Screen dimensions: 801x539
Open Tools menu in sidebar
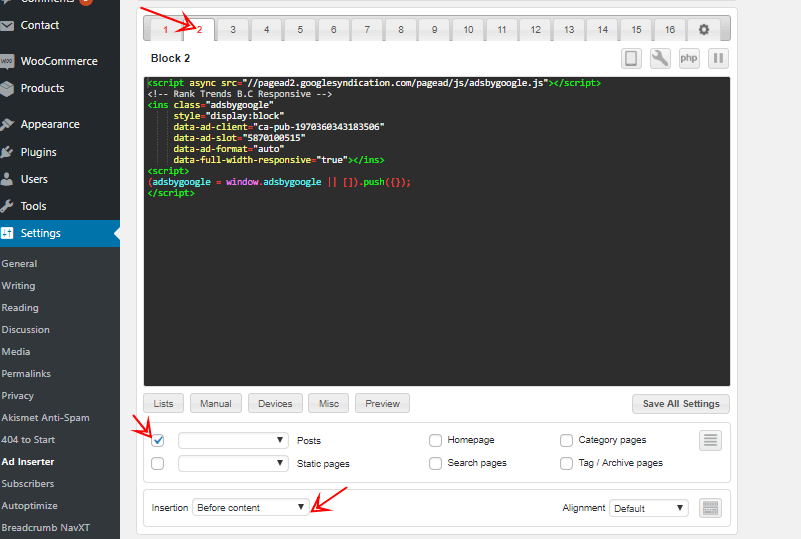click(x=33, y=206)
